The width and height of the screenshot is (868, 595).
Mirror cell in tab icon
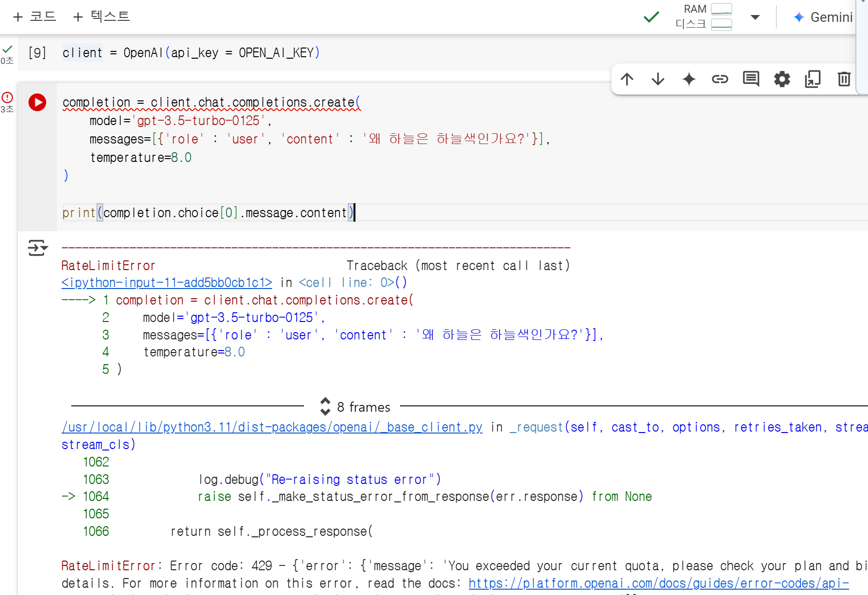[x=813, y=79]
